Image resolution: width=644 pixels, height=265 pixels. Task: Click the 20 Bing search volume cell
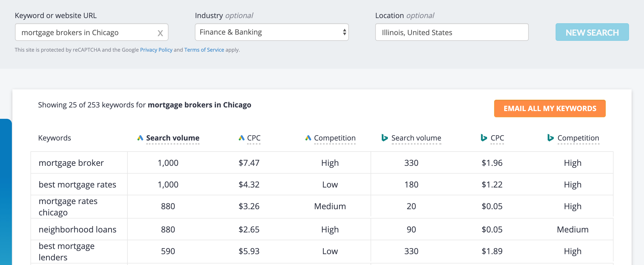point(411,206)
